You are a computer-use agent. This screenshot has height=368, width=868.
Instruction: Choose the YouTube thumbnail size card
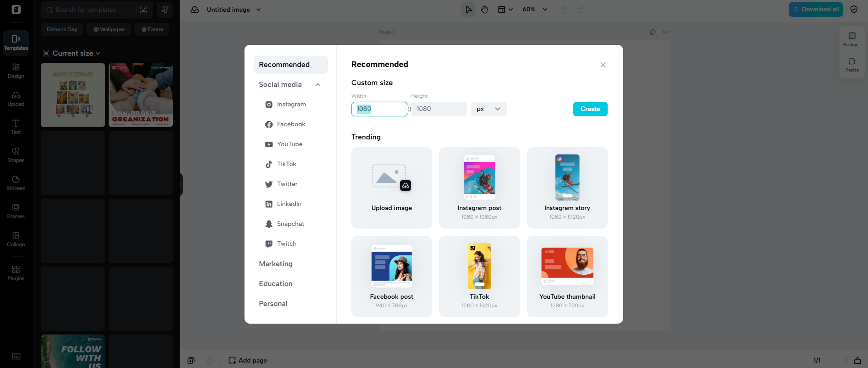pyautogui.click(x=567, y=277)
